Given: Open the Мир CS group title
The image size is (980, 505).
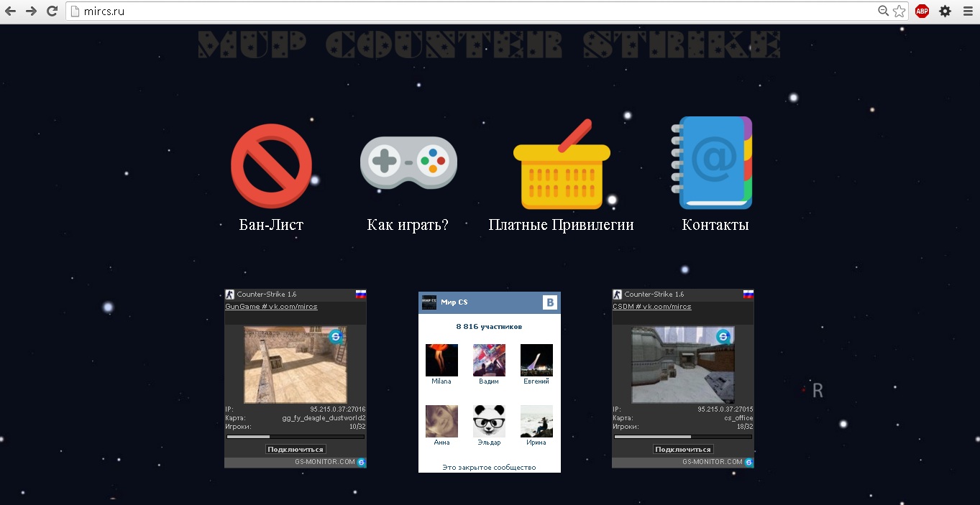Looking at the screenshot, I should click(454, 302).
